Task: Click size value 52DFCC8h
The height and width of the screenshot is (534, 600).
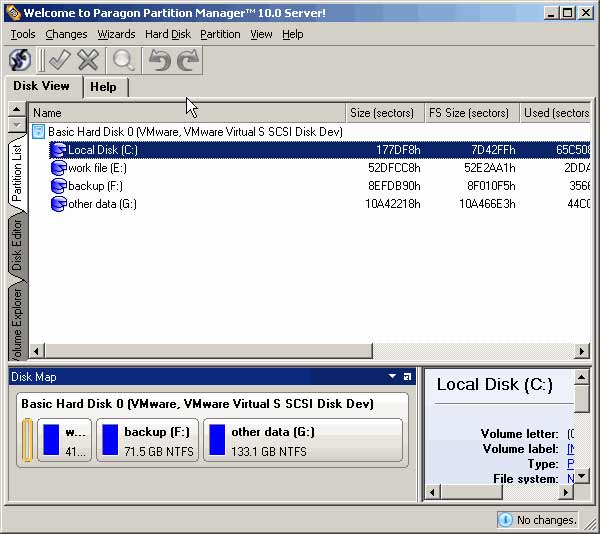Action: (x=394, y=168)
